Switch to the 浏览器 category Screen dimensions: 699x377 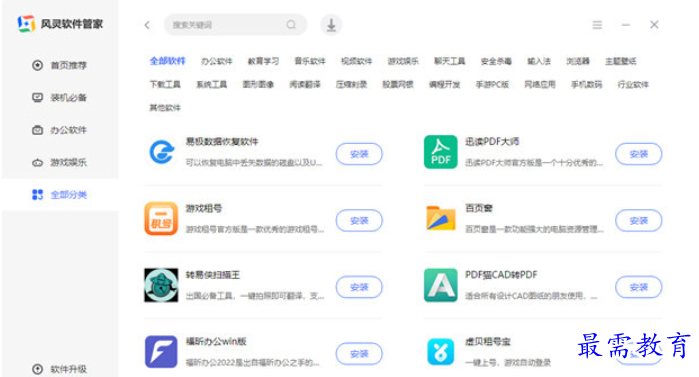click(x=578, y=61)
